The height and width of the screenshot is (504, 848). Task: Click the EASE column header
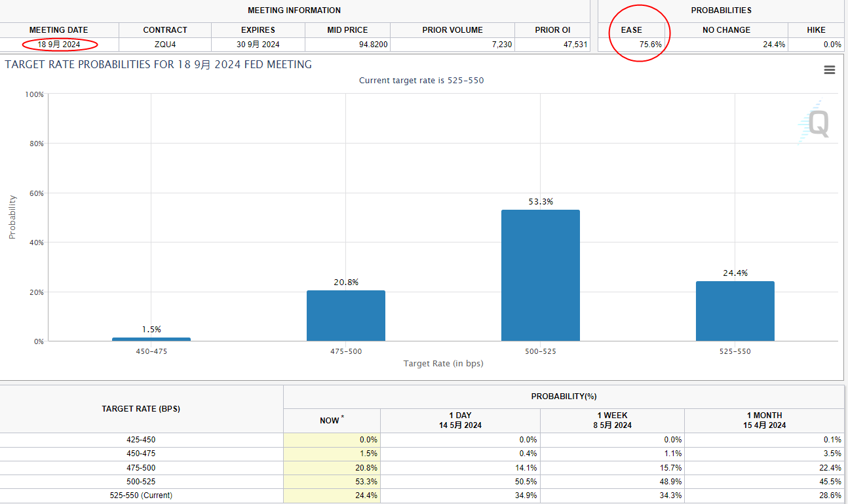631,30
